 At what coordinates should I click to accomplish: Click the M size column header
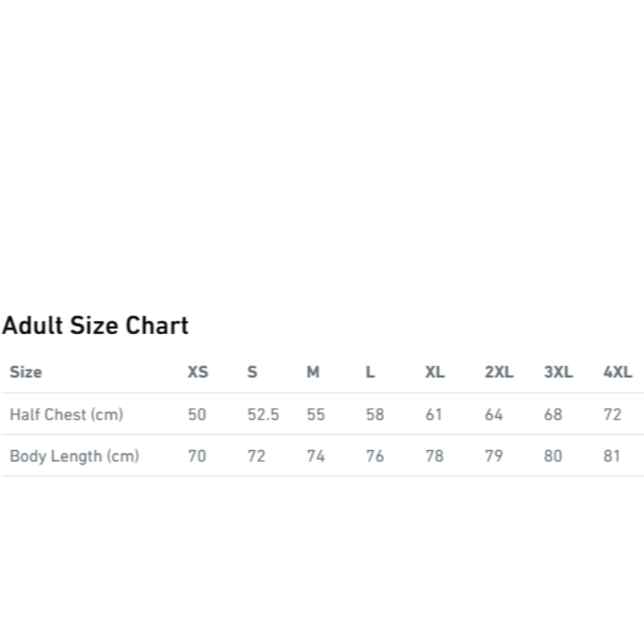(x=313, y=372)
